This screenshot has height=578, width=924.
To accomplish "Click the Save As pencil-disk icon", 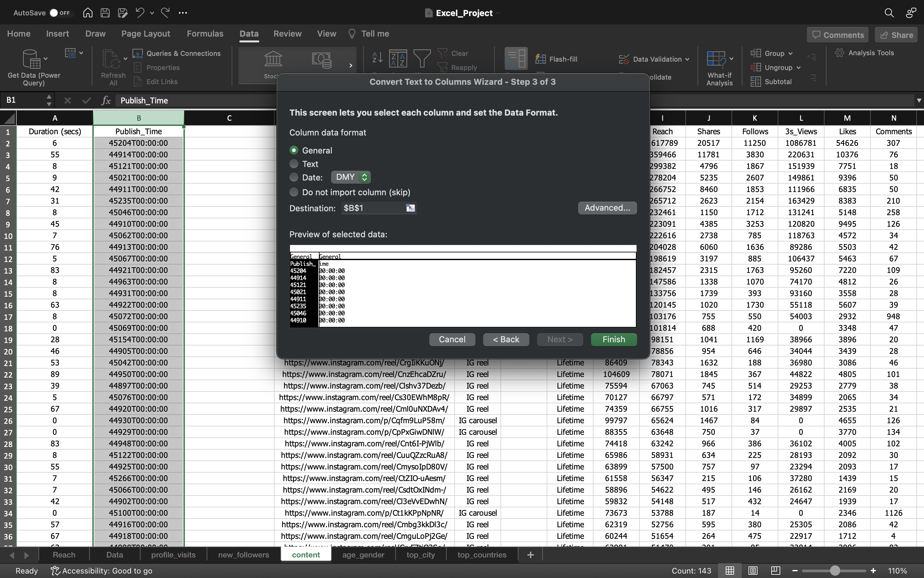I will (x=123, y=13).
